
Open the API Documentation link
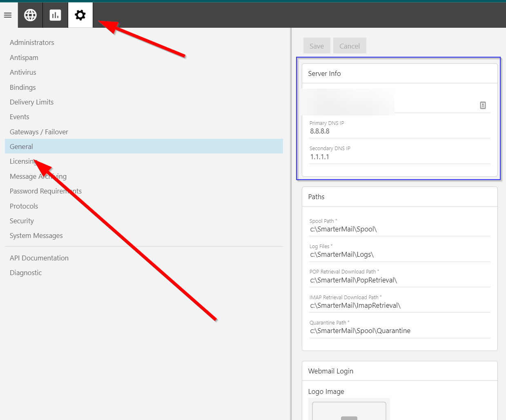[x=39, y=258]
